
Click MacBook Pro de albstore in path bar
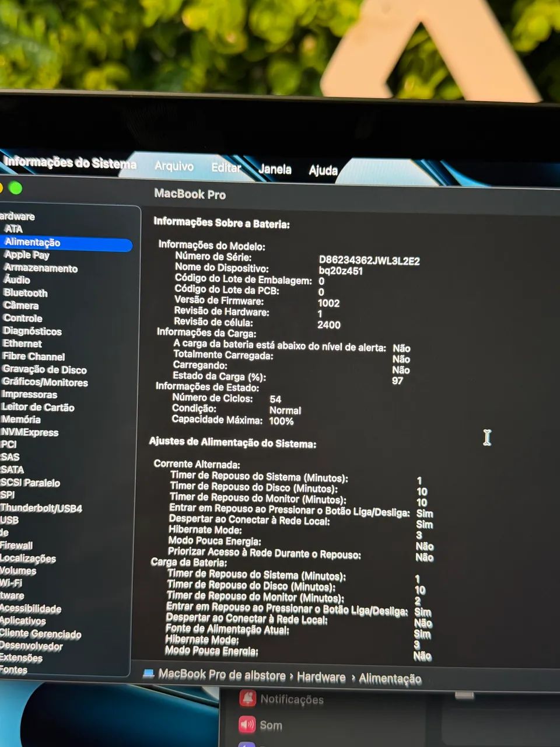222,675
